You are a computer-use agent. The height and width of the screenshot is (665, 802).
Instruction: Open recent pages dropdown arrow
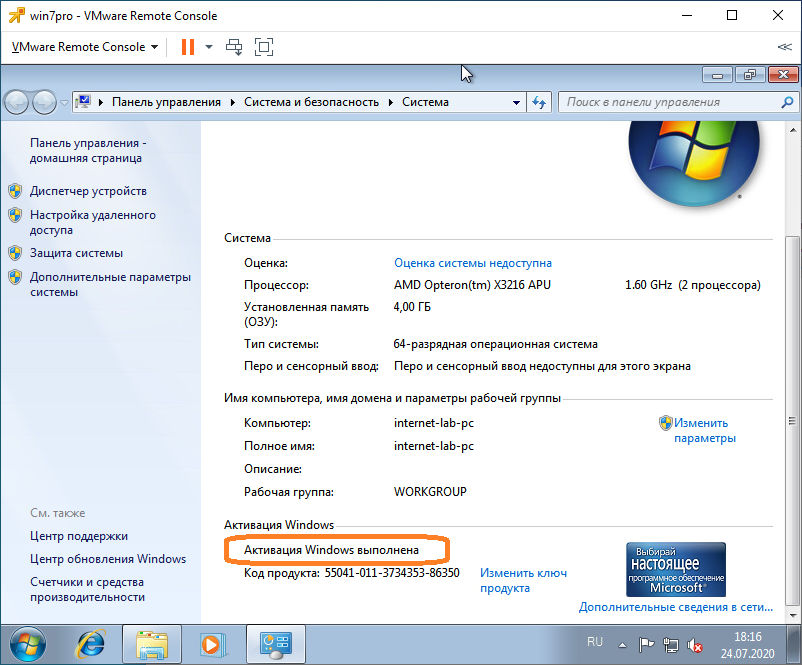click(x=64, y=102)
